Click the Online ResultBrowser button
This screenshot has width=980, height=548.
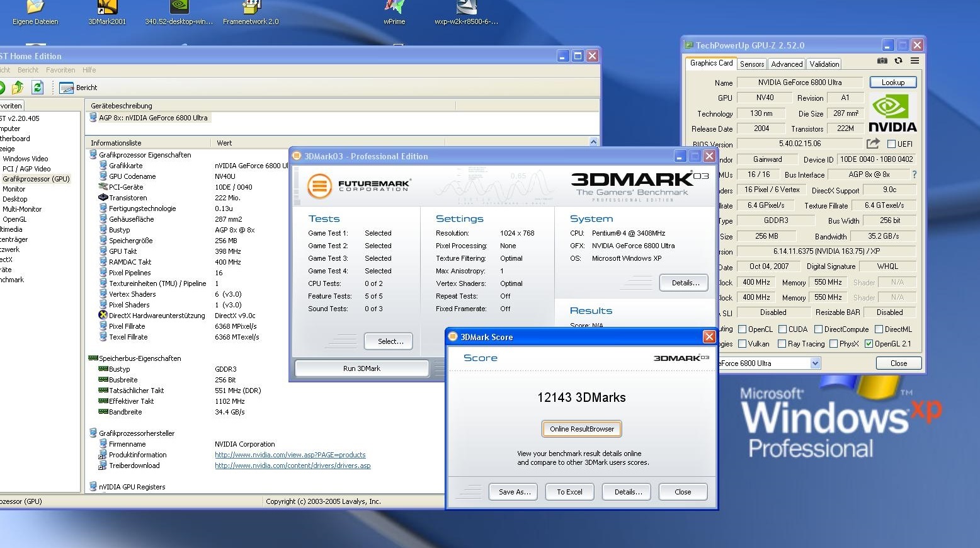(x=581, y=429)
